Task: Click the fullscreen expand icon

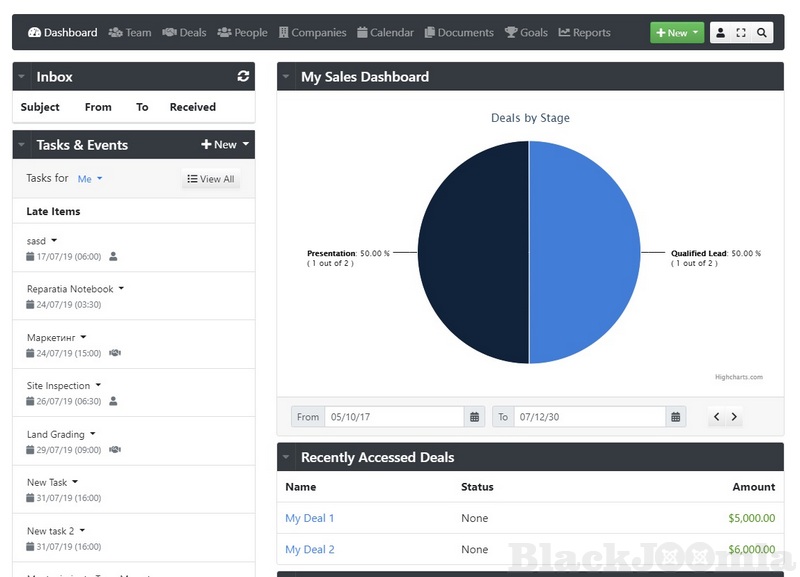Action: 741,33
